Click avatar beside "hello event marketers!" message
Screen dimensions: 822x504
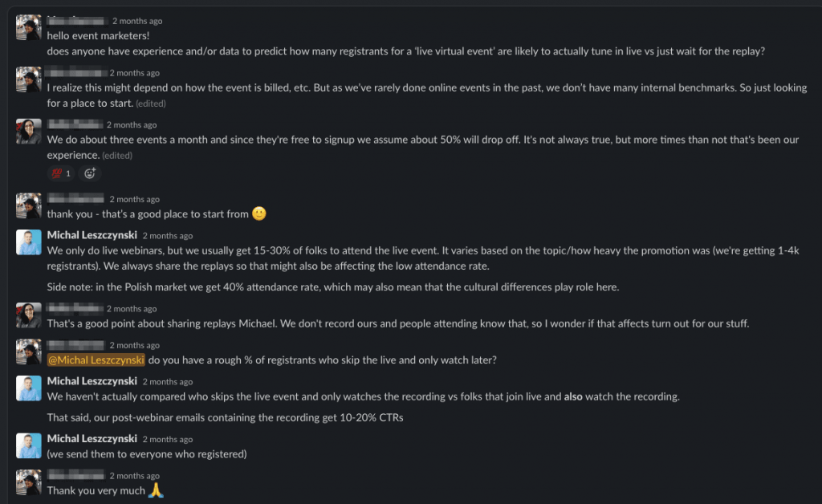(x=29, y=27)
